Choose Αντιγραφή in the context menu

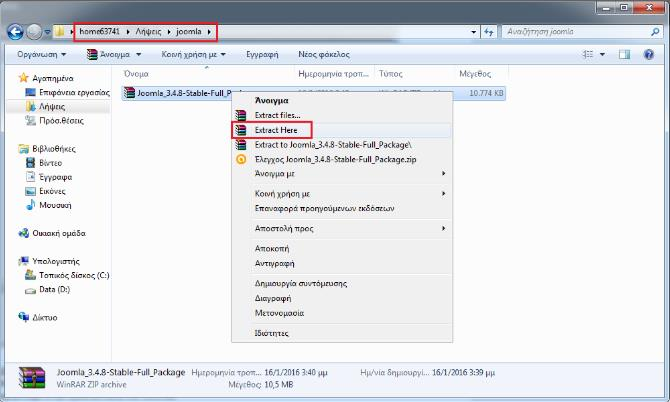click(x=342, y=263)
